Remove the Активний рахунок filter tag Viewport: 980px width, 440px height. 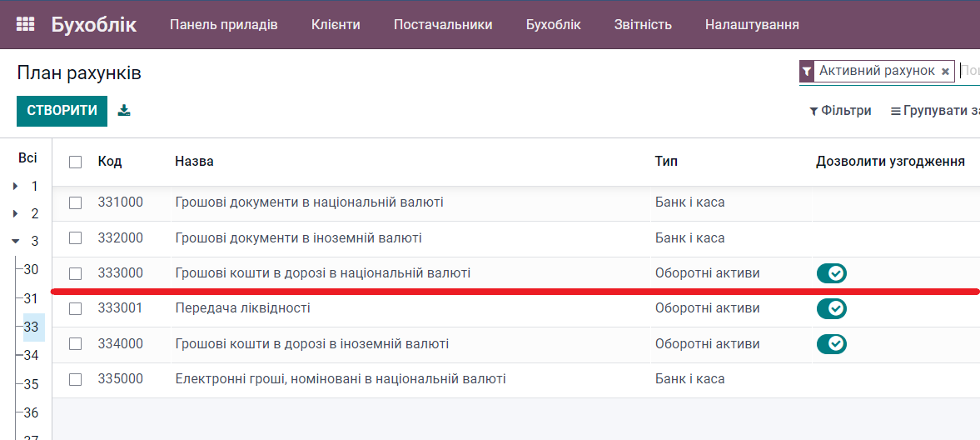[945, 72]
